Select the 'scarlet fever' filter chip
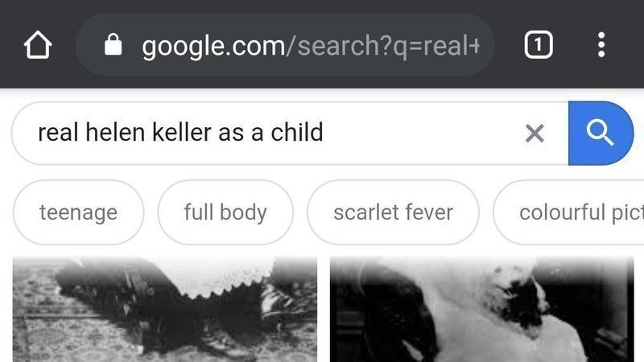This screenshot has width=644, height=362. pyautogui.click(x=393, y=212)
